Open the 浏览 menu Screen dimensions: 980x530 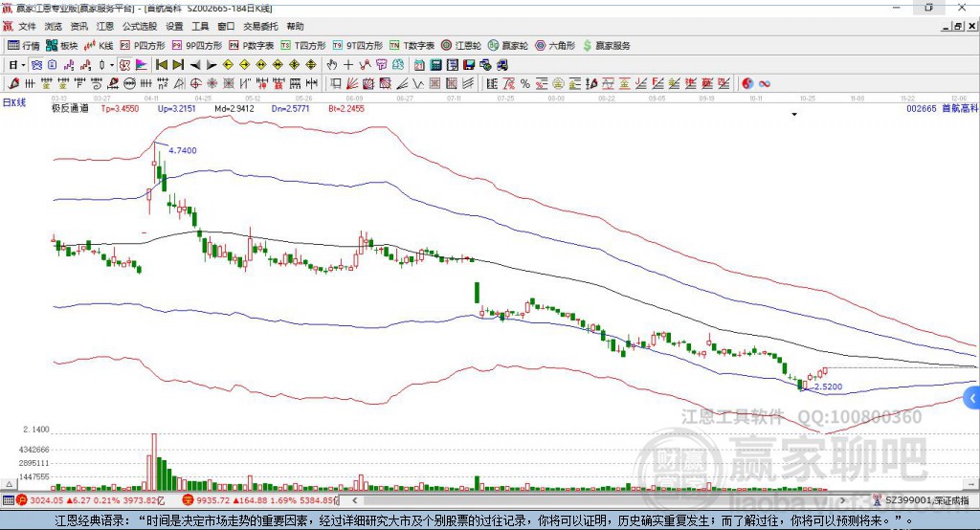[x=54, y=26]
